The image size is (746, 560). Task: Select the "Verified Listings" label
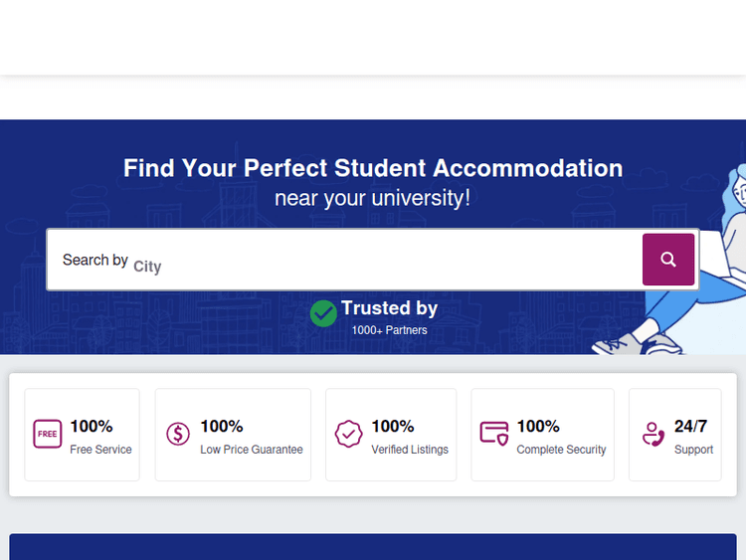pos(410,450)
